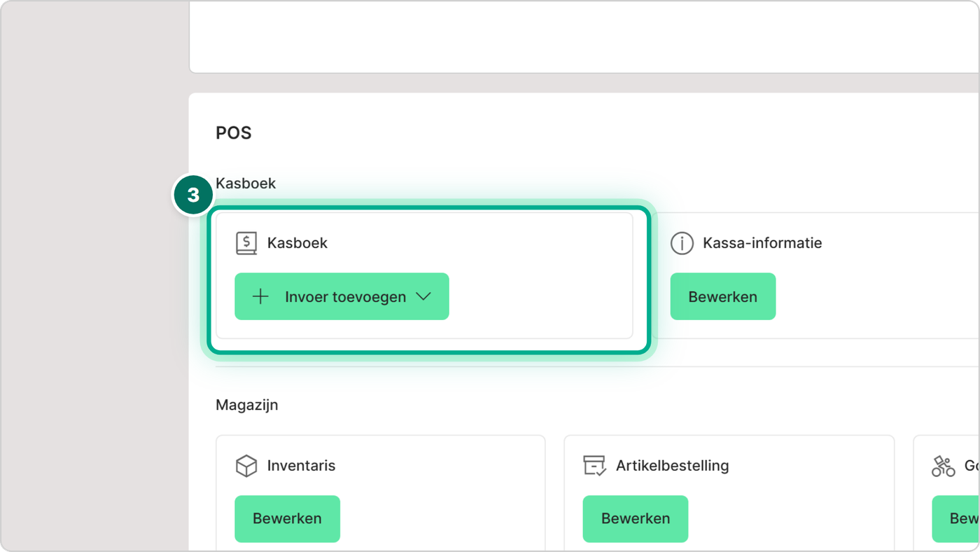Select the Artikelbestelling card title

pyautogui.click(x=672, y=466)
